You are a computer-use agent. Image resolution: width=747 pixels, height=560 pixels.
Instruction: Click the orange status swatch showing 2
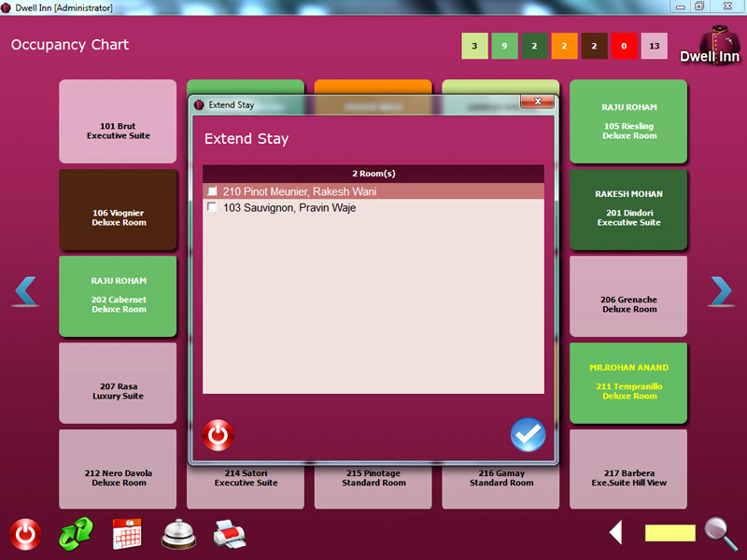tap(564, 46)
